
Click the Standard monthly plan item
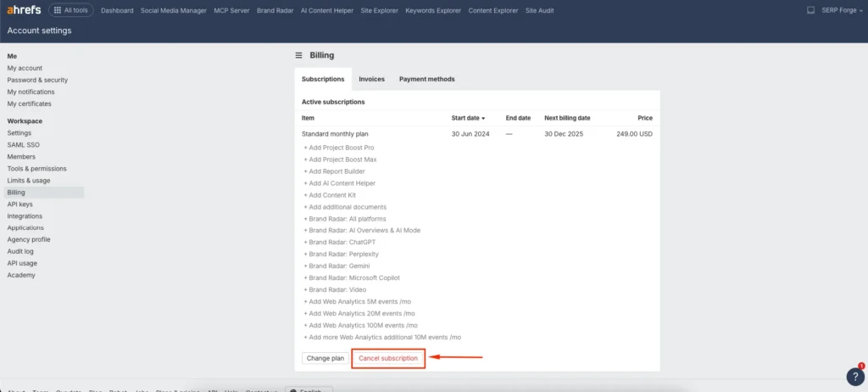335,134
